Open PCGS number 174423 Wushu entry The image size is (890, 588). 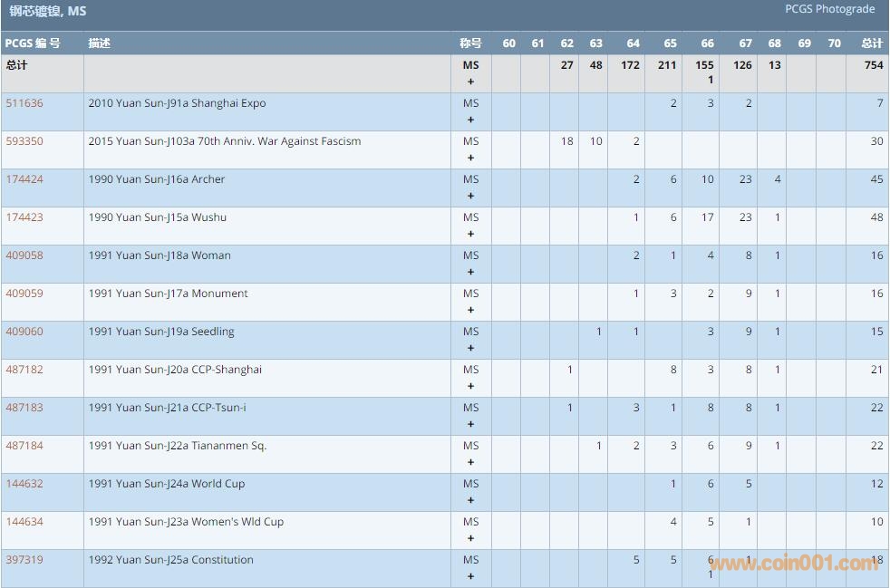(24, 217)
